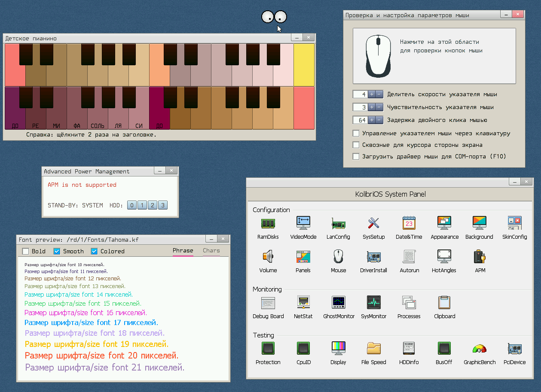Screen dimensions: 541x392
Task: Open the RamDisks configuration icon
Action: click(268, 223)
